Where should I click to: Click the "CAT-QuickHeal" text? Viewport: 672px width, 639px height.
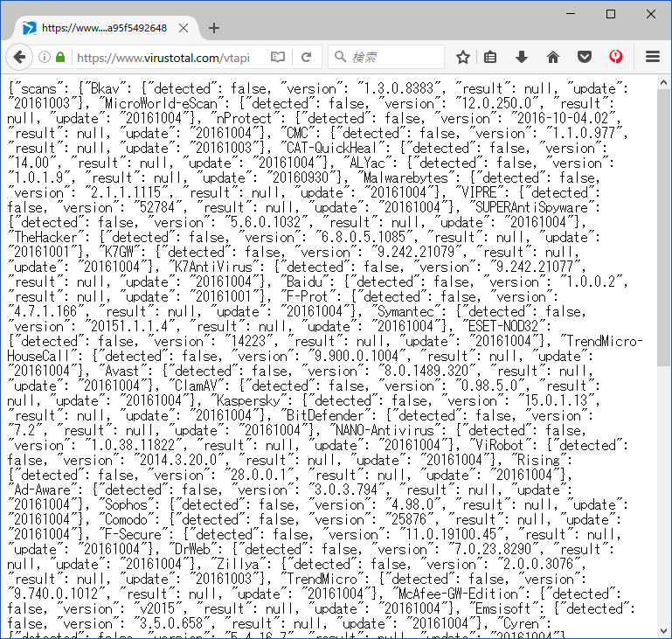pyautogui.click(x=336, y=149)
